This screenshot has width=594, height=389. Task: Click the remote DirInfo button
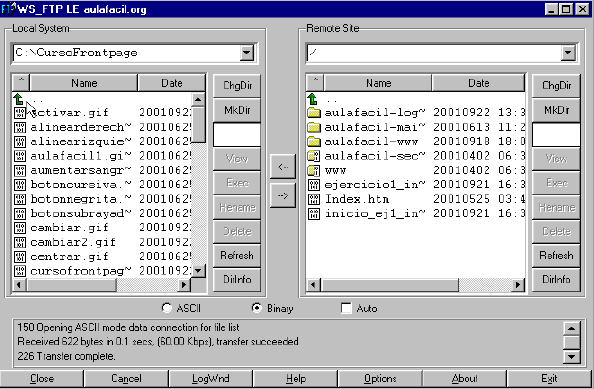tap(556, 280)
